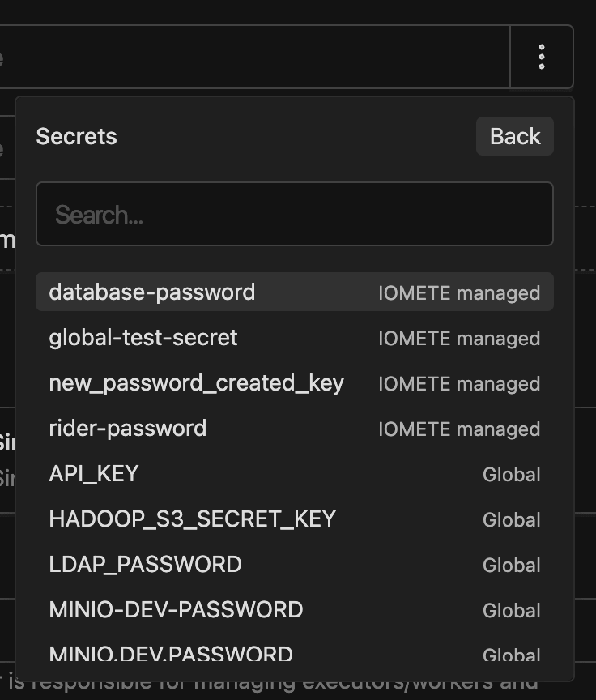Click the IOMETE managed tag beside rider-password
The height and width of the screenshot is (700, 596).
459,429
